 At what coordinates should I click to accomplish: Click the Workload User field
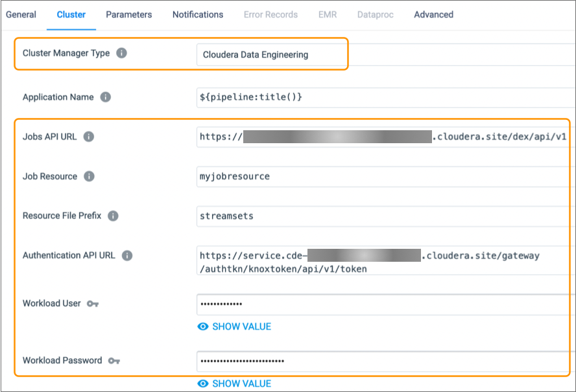pyautogui.click(x=386, y=305)
